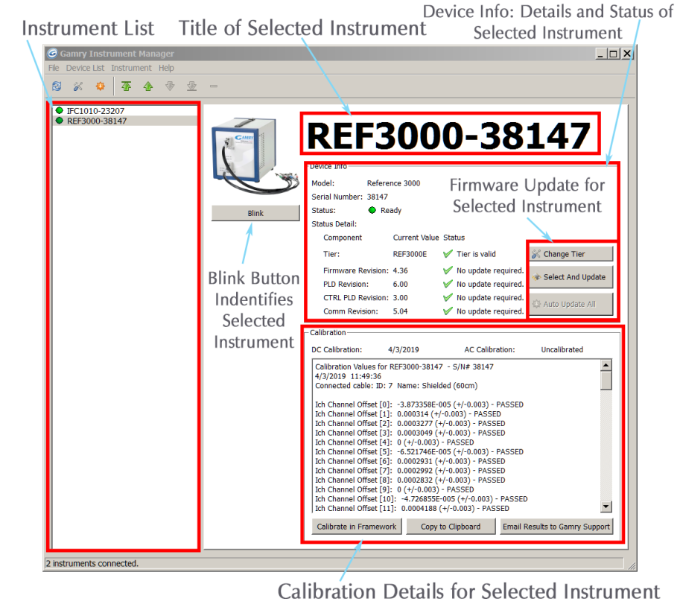Click the plain gray down arrow icon

tap(170, 86)
